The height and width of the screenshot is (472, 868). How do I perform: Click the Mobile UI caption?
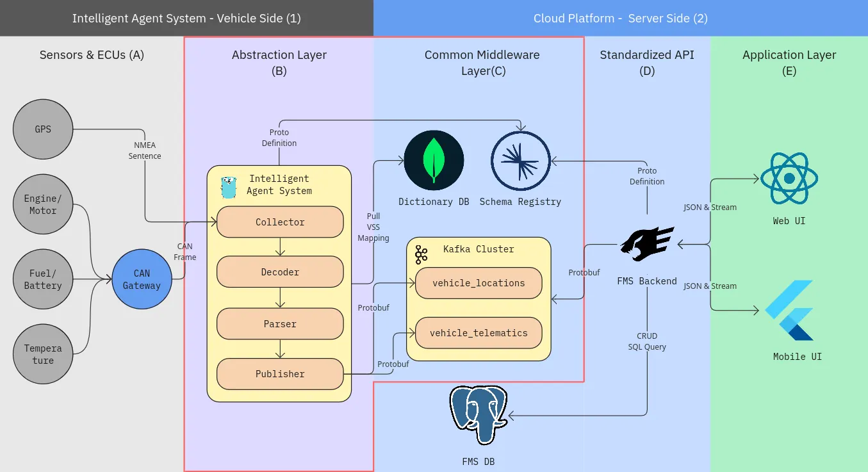[797, 357]
